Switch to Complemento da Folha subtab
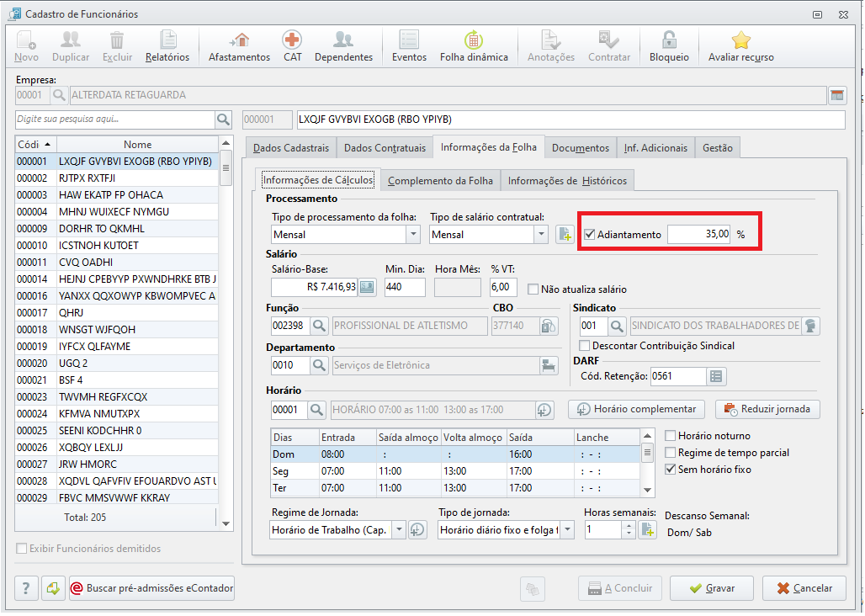865x616 pixels. [x=440, y=181]
